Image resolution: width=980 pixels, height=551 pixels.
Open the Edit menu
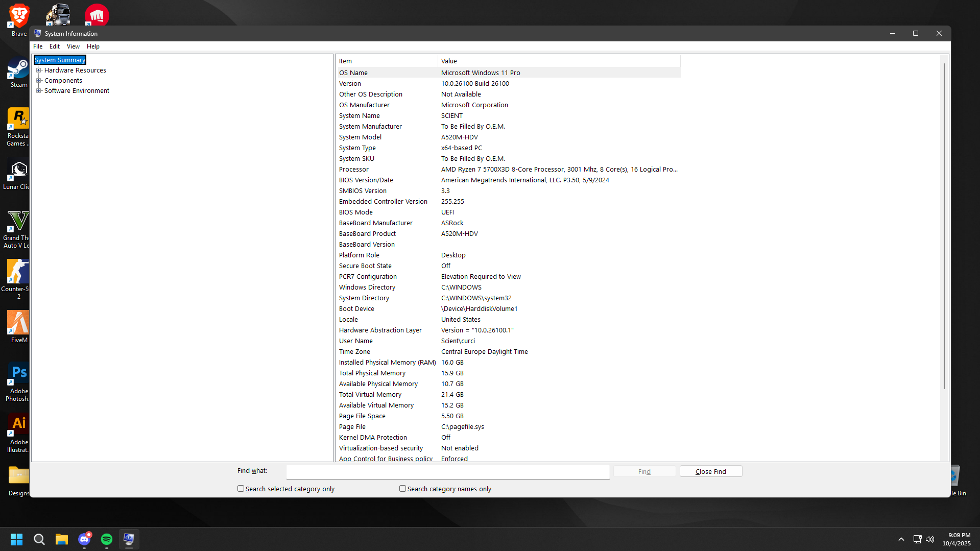[55, 46]
